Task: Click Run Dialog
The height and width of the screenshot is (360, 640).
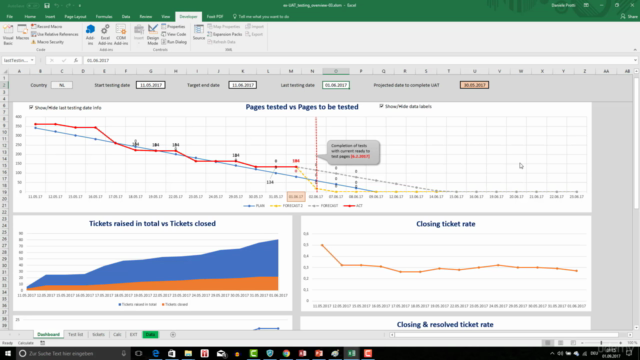Action: [x=174, y=42]
